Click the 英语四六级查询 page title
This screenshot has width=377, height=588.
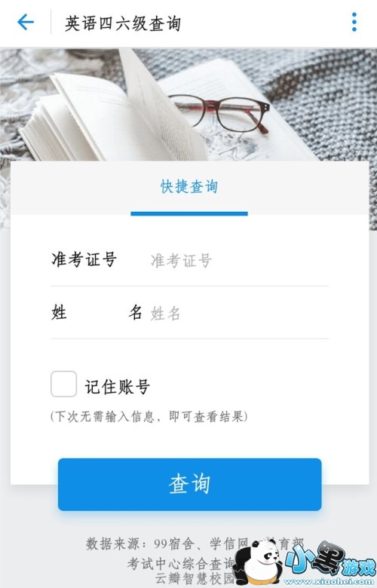click(x=123, y=23)
